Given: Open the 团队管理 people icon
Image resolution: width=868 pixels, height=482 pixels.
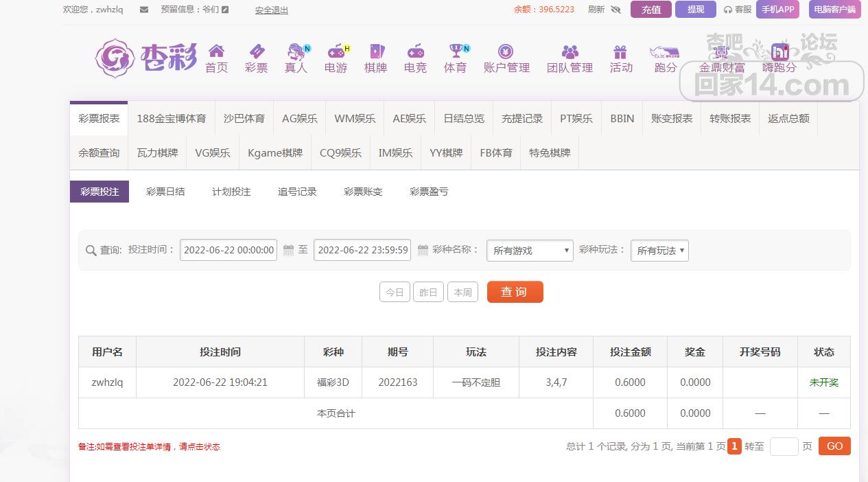Looking at the screenshot, I should tap(570, 51).
